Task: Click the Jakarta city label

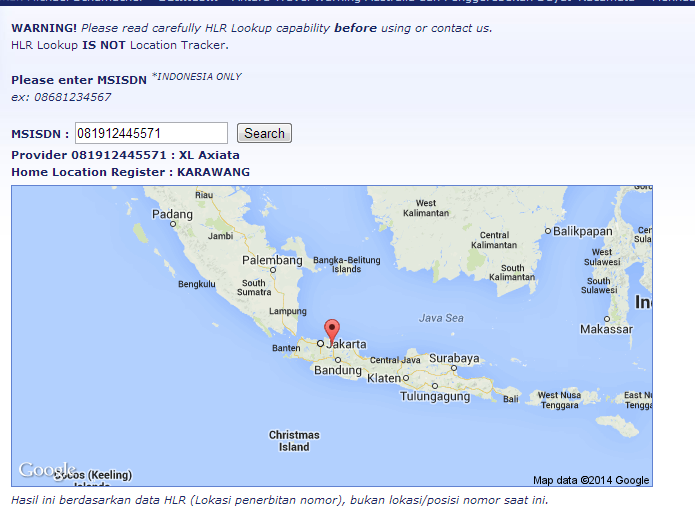Action: 346,344
